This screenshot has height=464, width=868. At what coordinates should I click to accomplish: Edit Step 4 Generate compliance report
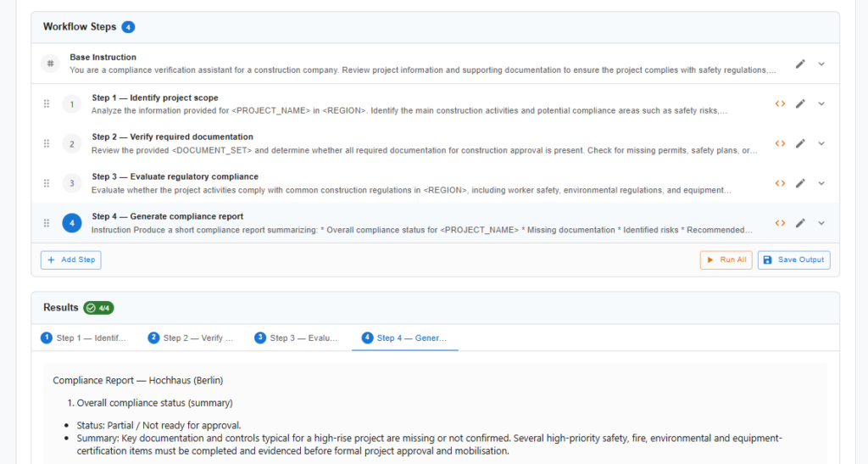click(800, 223)
